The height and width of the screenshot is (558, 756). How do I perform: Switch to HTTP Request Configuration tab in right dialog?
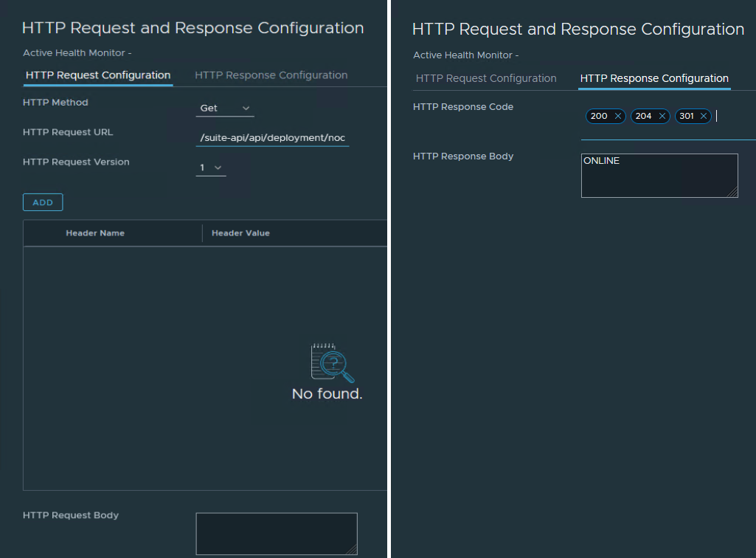[x=486, y=78]
